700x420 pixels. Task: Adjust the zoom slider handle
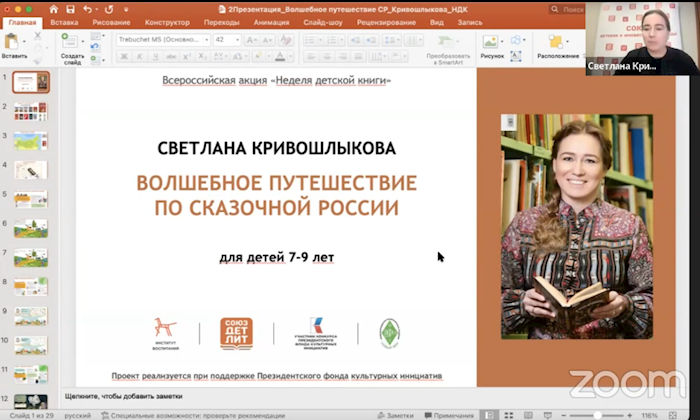point(597,415)
